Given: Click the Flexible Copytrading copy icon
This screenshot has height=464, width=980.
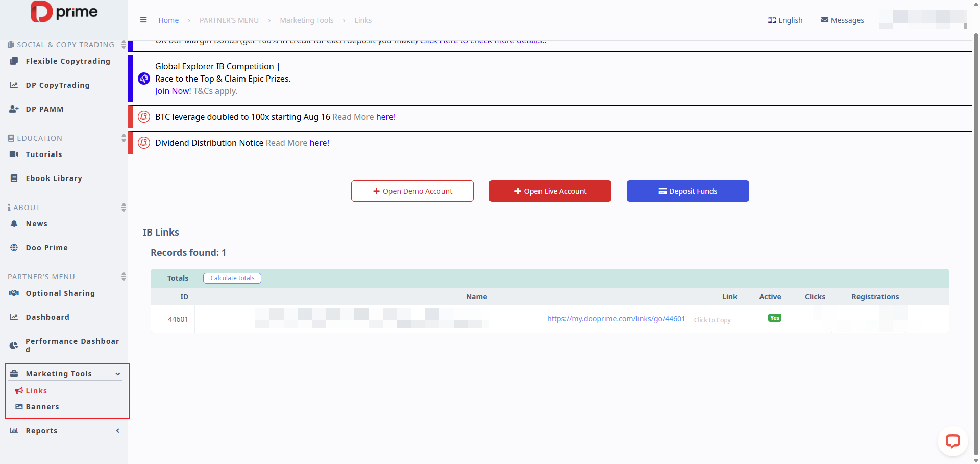Looking at the screenshot, I should [14, 61].
